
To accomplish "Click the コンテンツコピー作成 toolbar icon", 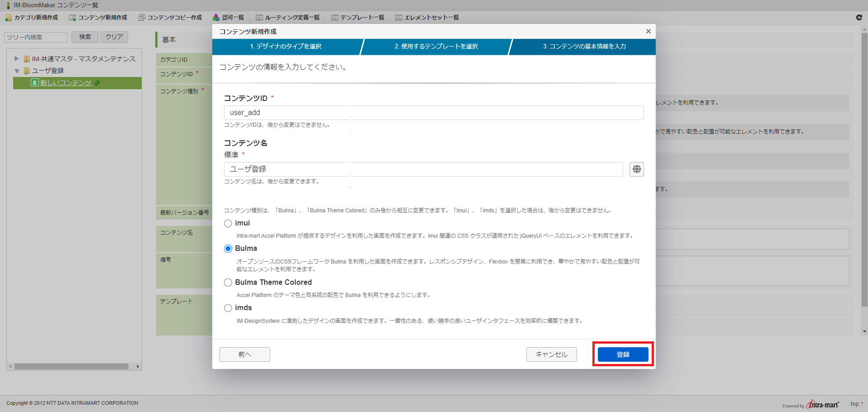I will point(142,18).
